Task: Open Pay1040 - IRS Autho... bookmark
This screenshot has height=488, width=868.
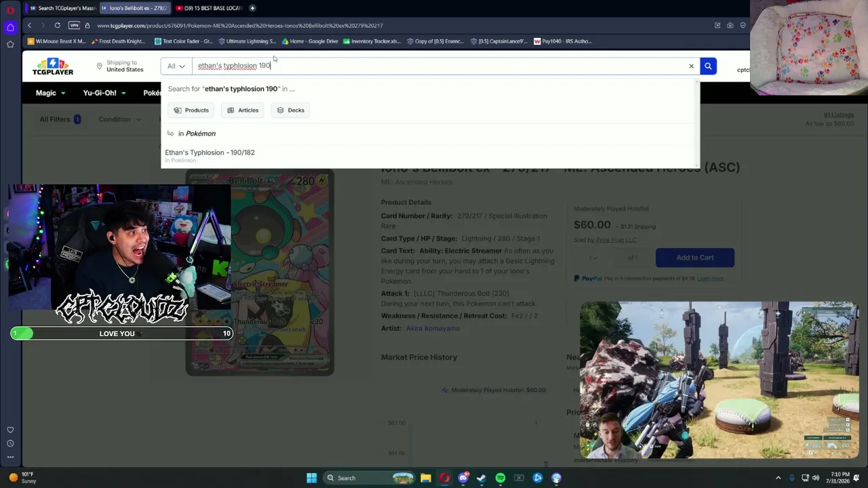Action: coord(563,41)
